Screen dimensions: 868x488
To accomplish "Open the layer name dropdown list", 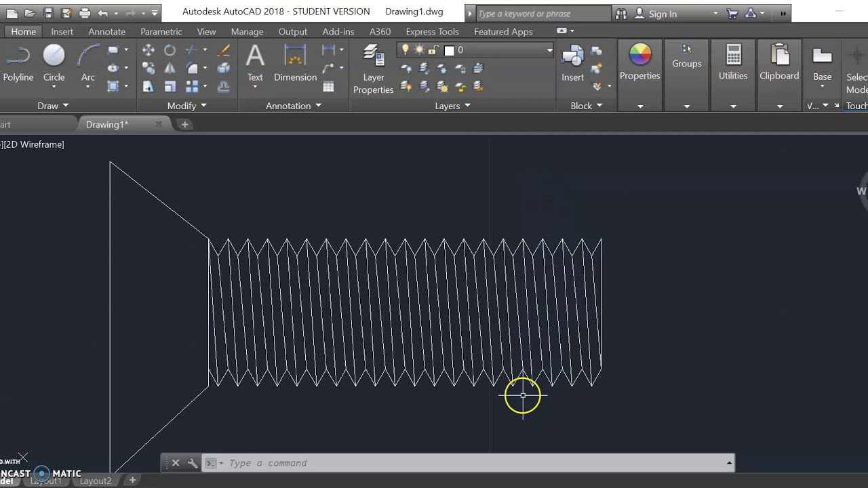I will click(549, 51).
